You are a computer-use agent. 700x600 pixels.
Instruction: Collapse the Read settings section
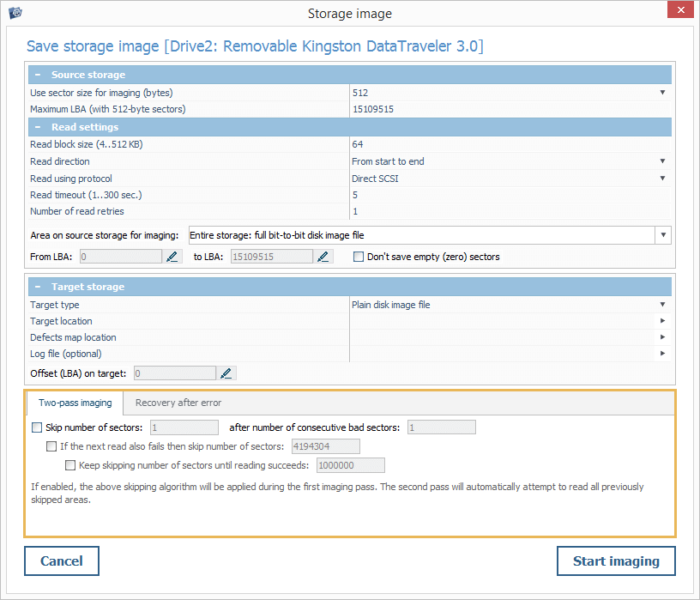(x=39, y=127)
